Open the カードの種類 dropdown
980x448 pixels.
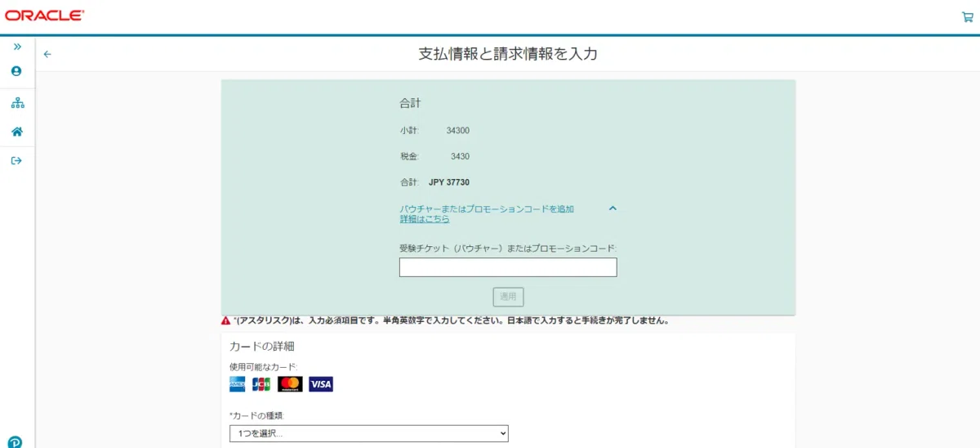[x=369, y=433]
